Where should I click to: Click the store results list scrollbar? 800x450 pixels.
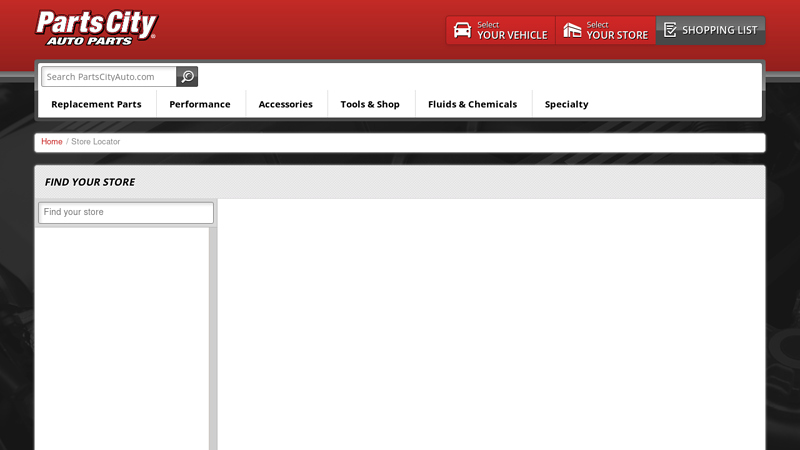click(x=213, y=338)
